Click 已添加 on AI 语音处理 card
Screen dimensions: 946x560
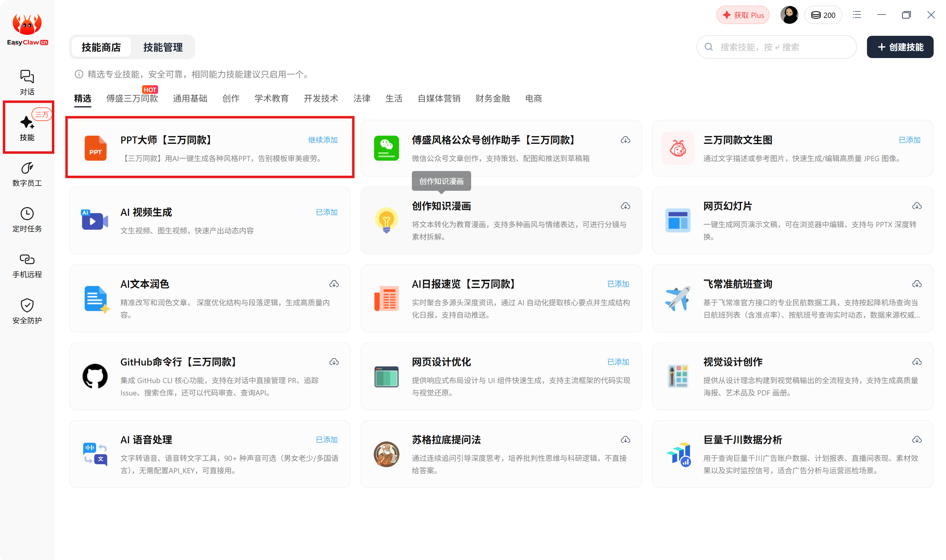click(326, 440)
